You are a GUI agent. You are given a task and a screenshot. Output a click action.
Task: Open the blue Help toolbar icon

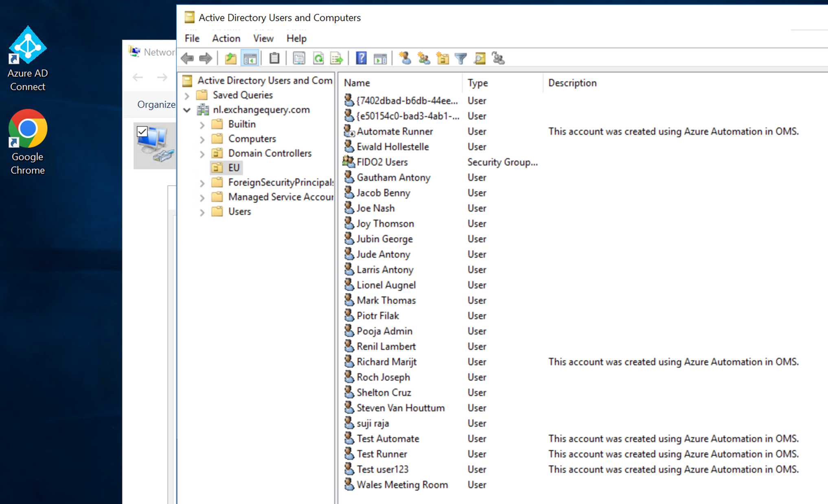pyautogui.click(x=361, y=59)
